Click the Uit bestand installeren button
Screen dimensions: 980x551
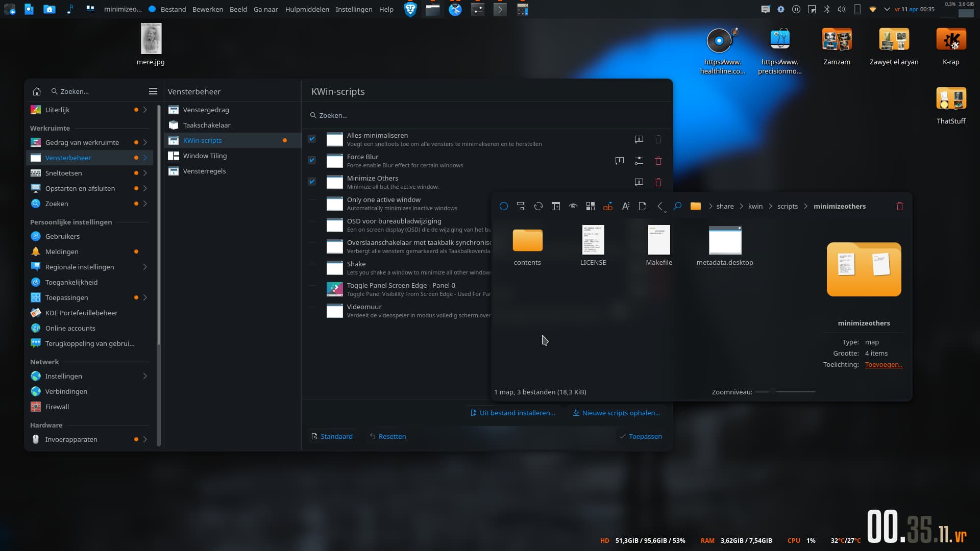(x=513, y=413)
